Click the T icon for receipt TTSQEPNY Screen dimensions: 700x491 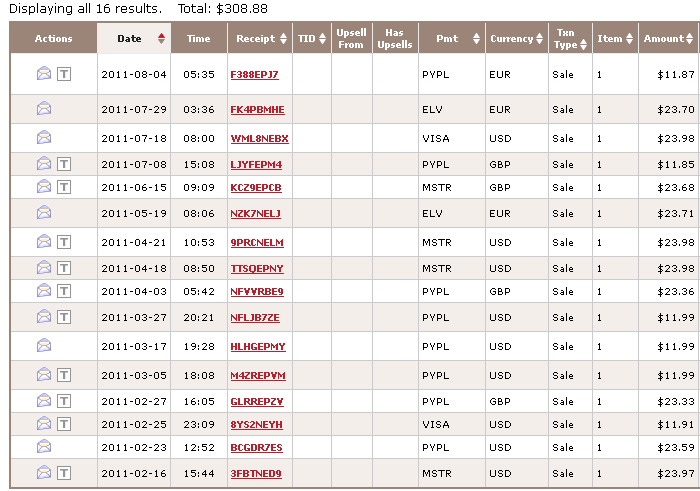(x=64, y=267)
